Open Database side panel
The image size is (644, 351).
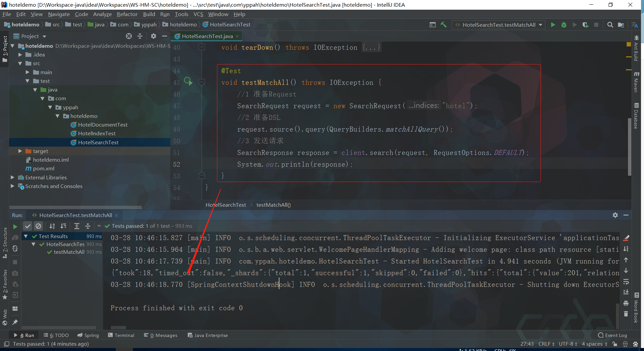point(636,116)
